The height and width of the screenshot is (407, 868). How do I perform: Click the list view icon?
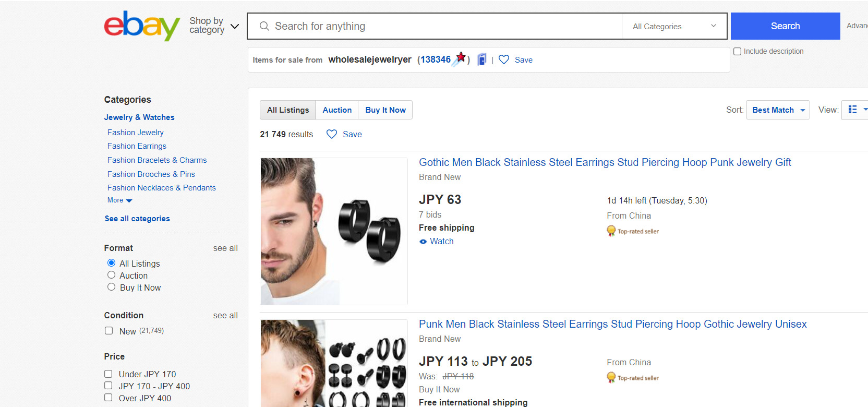pos(853,110)
